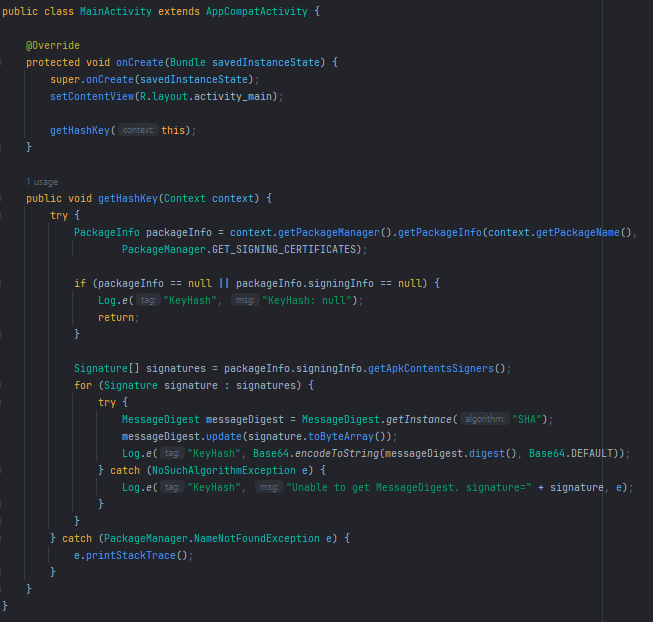The width and height of the screenshot is (653, 622).
Task: Click the getApkContentsSigners method call
Action: point(431,368)
